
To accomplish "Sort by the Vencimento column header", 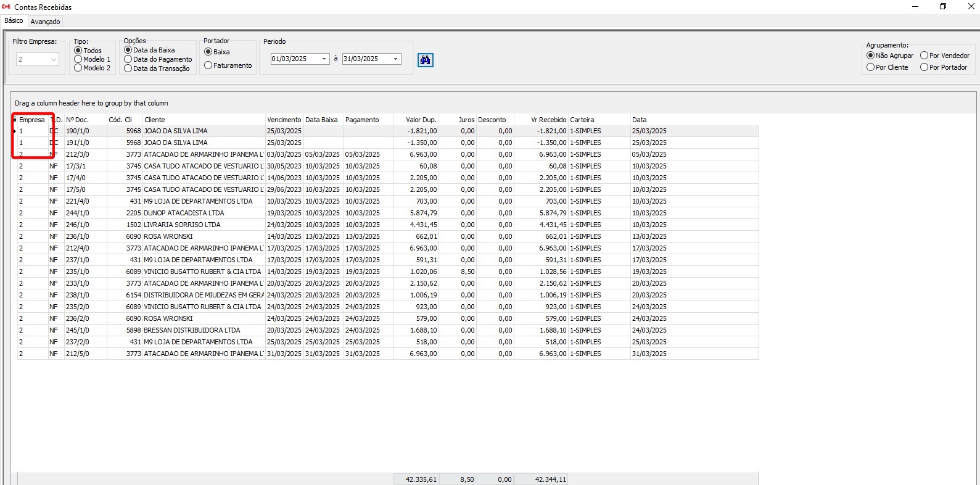I will click(284, 120).
